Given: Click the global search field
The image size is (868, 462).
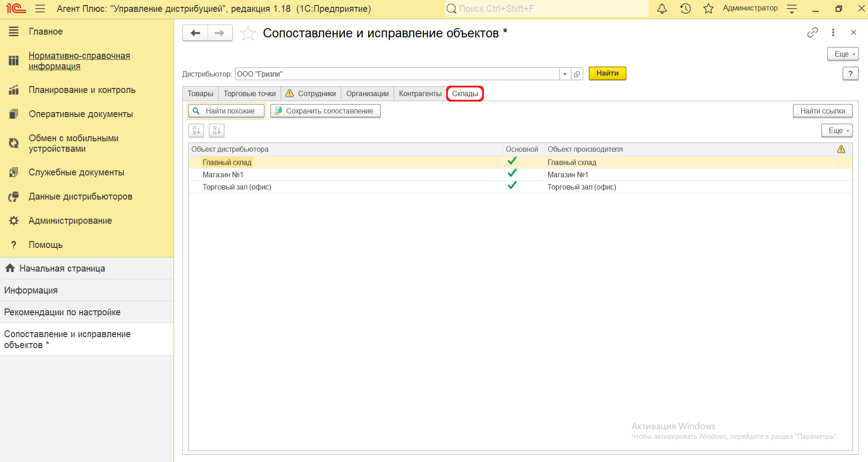Looking at the screenshot, I should click(x=546, y=9).
